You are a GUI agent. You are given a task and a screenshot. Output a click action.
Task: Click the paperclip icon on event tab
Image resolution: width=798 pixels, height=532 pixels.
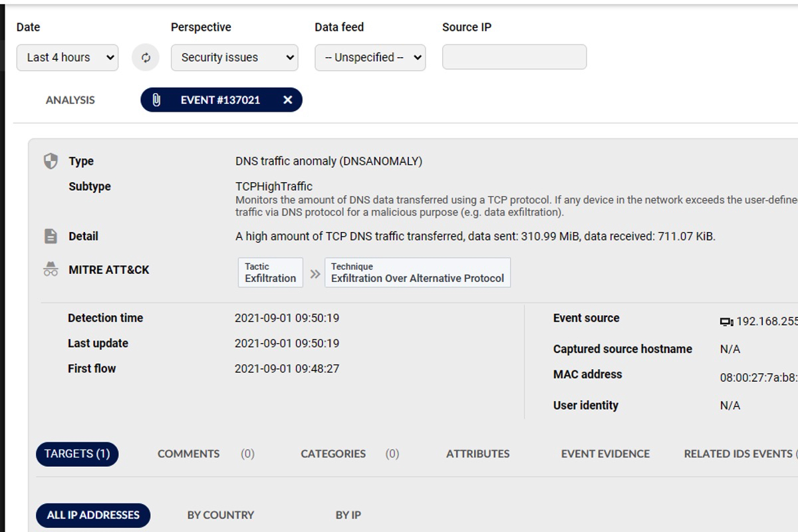click(x=156, y=100)
